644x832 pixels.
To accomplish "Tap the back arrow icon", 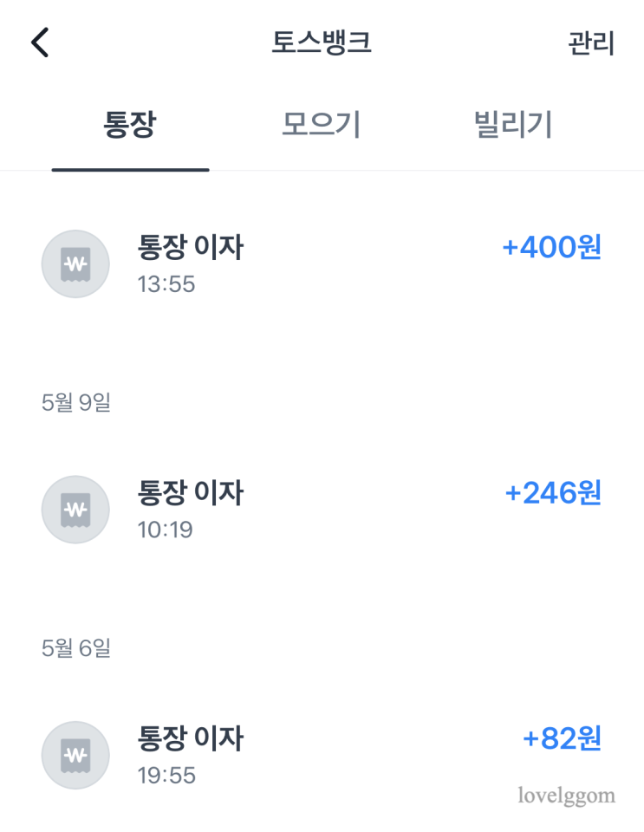I will [40, 42].
